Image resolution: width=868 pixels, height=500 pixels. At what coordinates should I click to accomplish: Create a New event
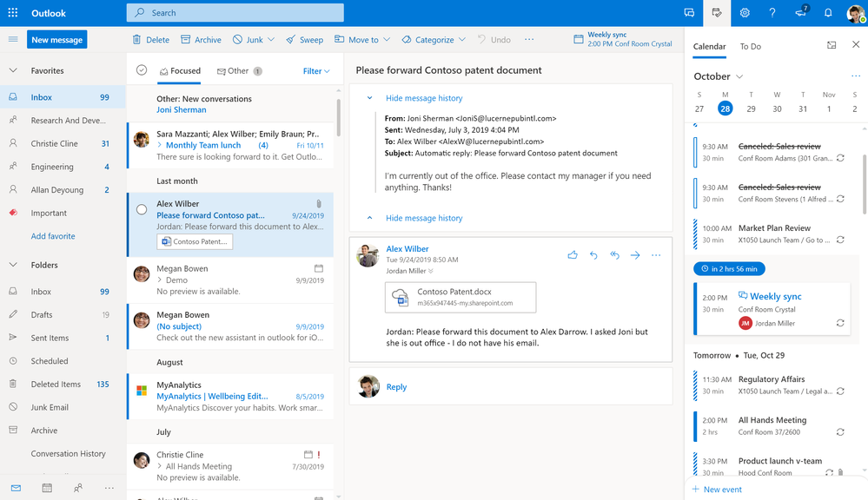pos(717,490)
